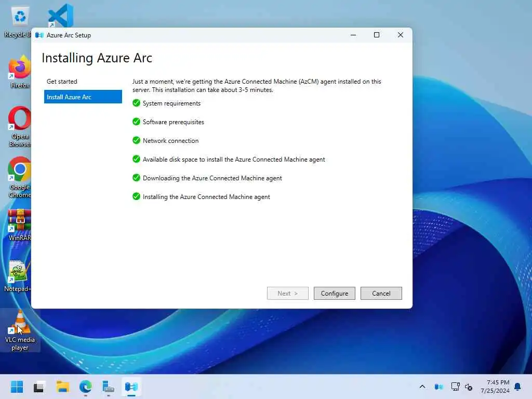Image resolution: width=532 pixels, height=399 pixels.
Task: Click the 'Installing Azure Arc' heading
Action: click(x=97, y=58)
